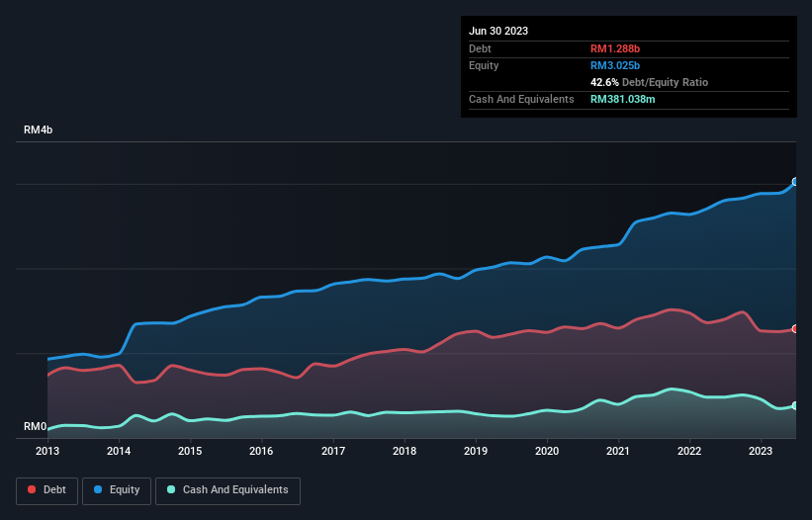Click the tooltip Debt row label

coord(480,48)
